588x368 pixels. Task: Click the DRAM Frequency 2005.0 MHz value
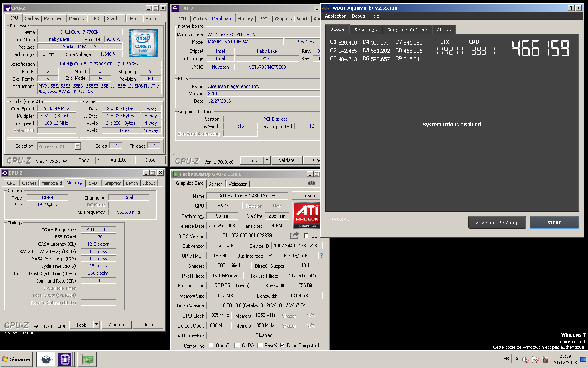point(98,230)
